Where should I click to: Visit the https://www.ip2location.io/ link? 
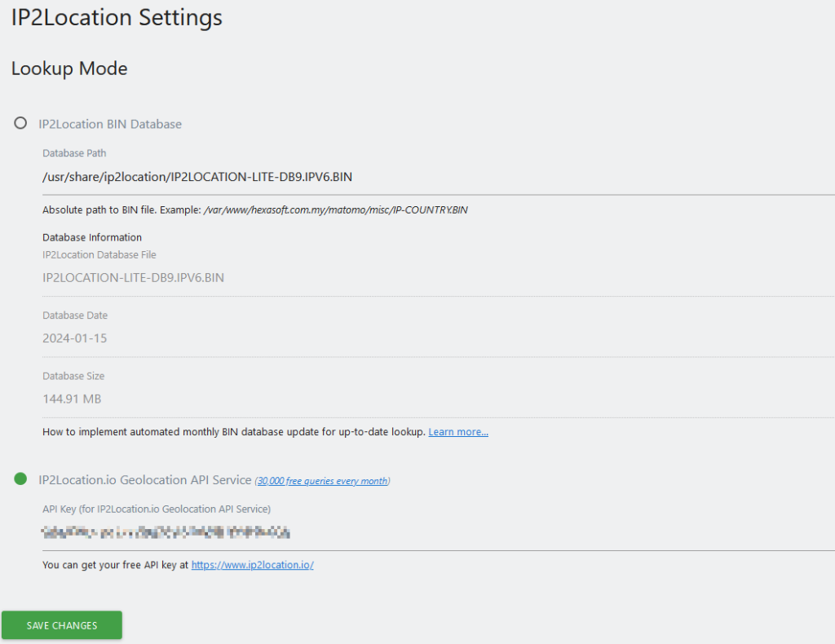pyautogui.click(x=252, y=565)
